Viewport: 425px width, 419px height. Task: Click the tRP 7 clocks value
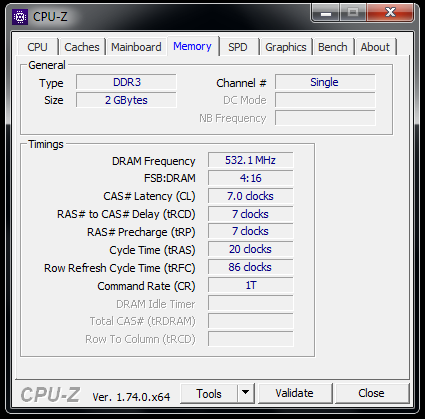pyautogui.click(x=251, y=232)
